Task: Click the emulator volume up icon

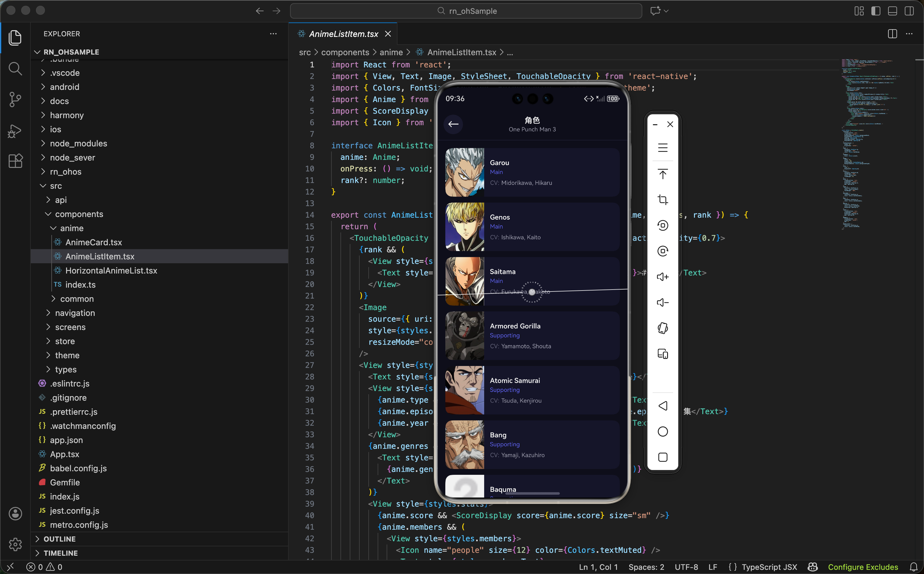Action: (663, 277)
